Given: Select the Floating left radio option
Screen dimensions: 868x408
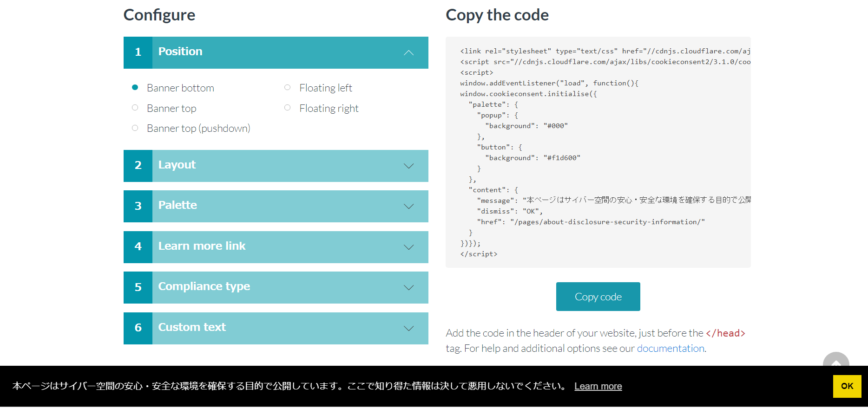Looking at the screenshot, I should click(288, 87).
